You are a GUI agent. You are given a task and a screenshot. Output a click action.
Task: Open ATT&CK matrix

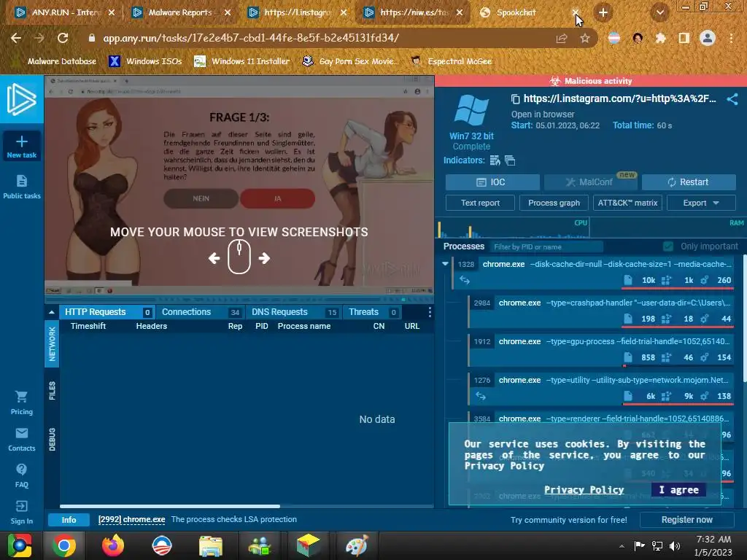[x=627, y=203]
